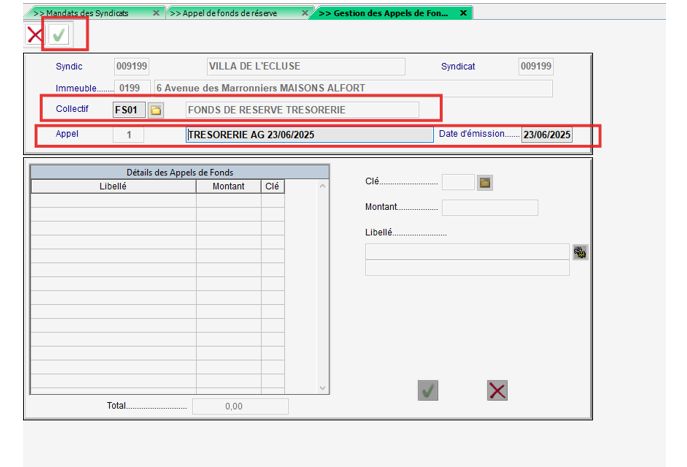
Task: Switch to Mandats des Syndicats tab
Action: [x=88, y=13]
